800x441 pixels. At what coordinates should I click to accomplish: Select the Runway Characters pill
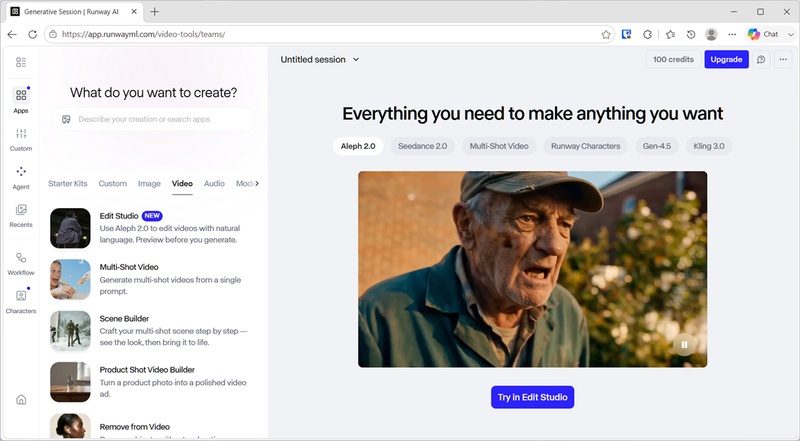point(586,146)
